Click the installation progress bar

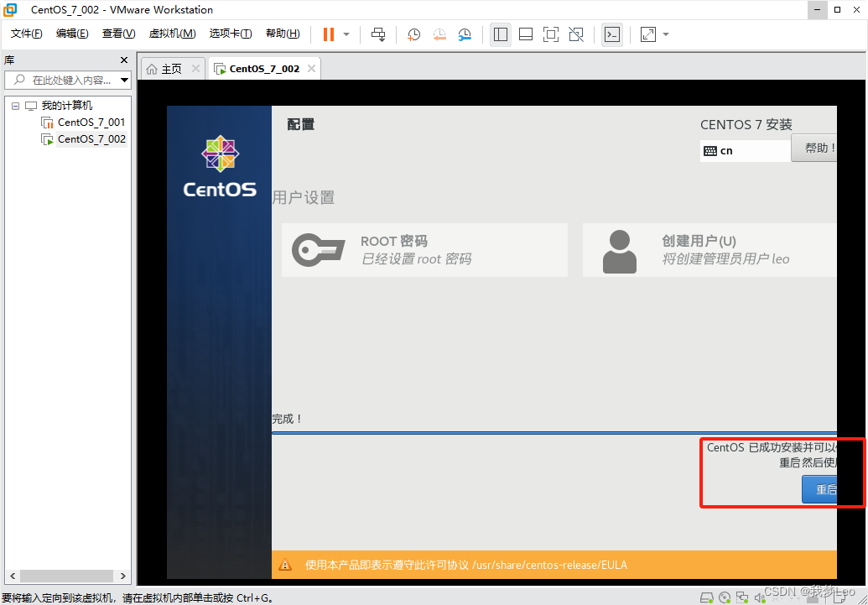(x=554, y=432)
